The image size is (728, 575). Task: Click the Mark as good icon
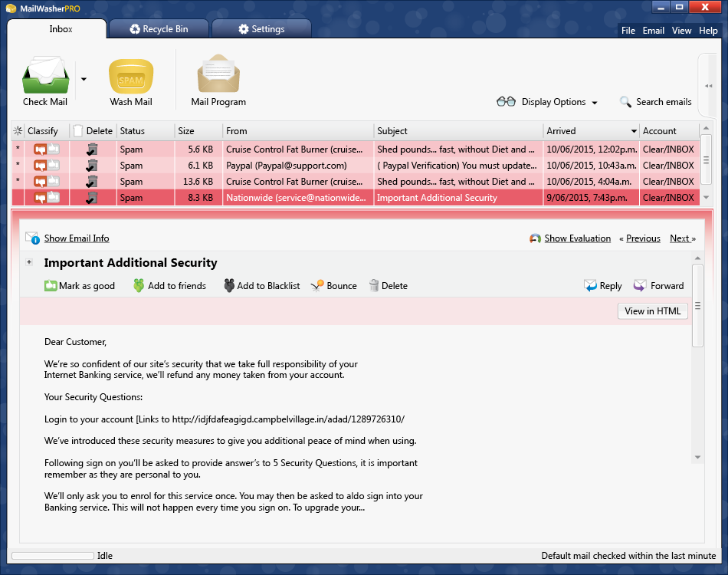click(x=50, y=286)
